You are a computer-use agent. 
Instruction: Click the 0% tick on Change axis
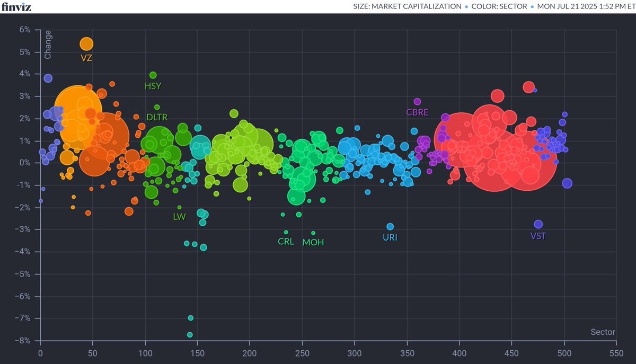coord(25,163)
